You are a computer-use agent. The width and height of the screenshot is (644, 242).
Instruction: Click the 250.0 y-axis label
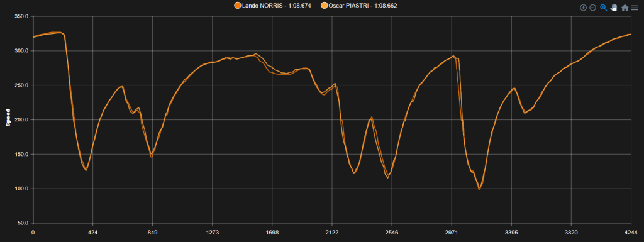click(22, 85)
